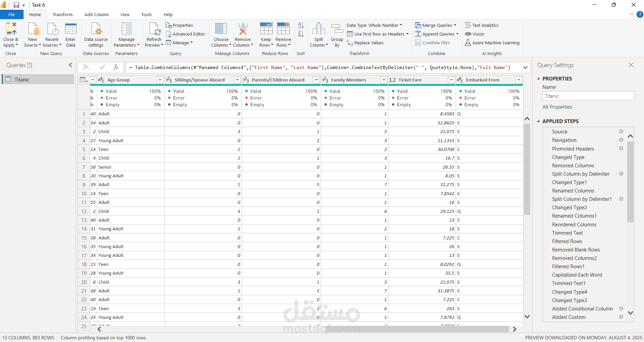
Task: Click the All Properties link
Action: 557,107
